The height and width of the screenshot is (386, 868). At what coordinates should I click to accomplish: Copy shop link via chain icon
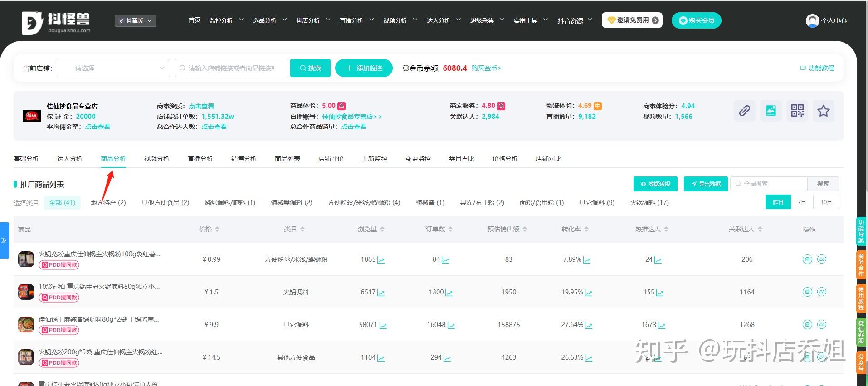click(744, 111)
